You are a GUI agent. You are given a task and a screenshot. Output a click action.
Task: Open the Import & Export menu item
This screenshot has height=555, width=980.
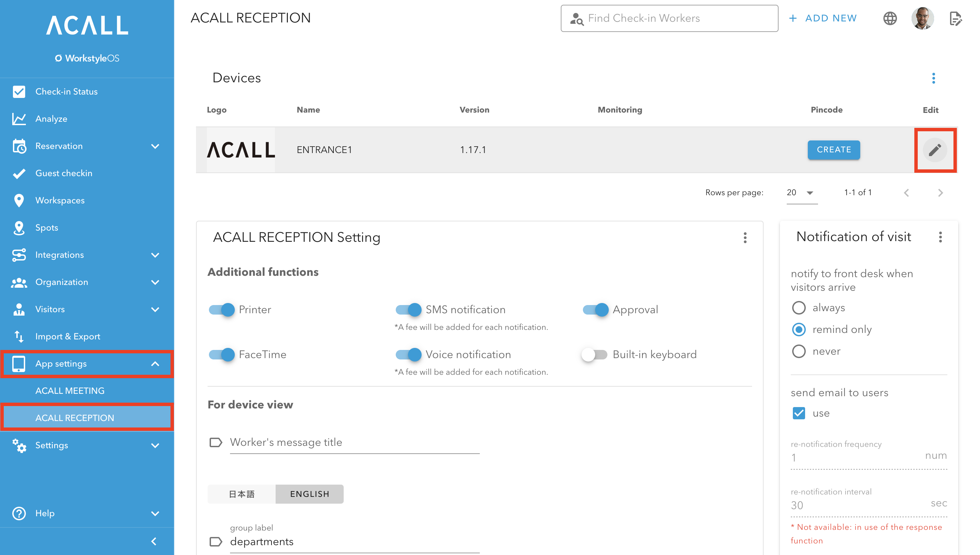87,337
